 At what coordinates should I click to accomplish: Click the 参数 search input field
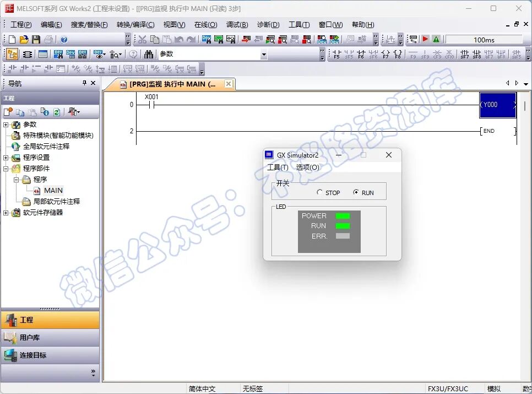(209, 55)
